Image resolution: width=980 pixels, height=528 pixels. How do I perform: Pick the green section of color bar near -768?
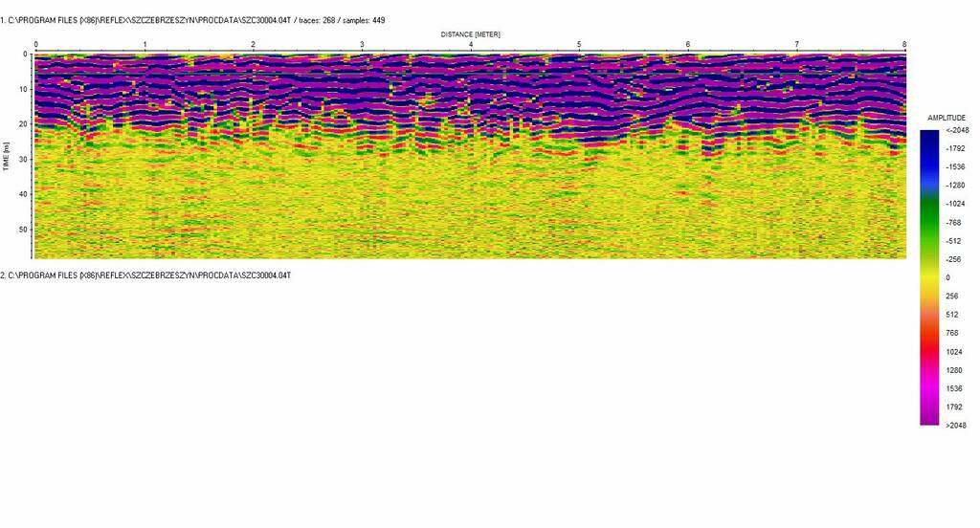pyautogui.click(x=929, y=222)
